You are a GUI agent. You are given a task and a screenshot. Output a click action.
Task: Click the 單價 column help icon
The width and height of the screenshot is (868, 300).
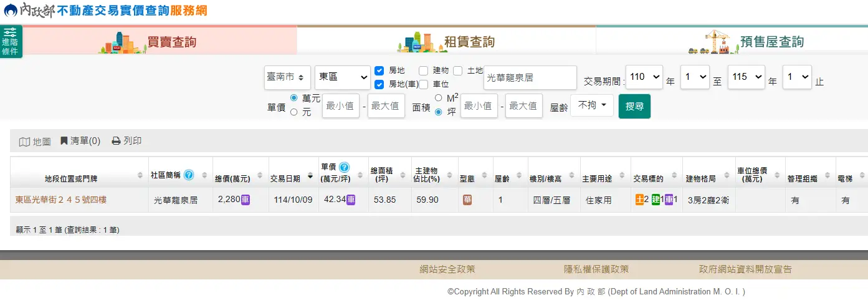click(344, 167)
